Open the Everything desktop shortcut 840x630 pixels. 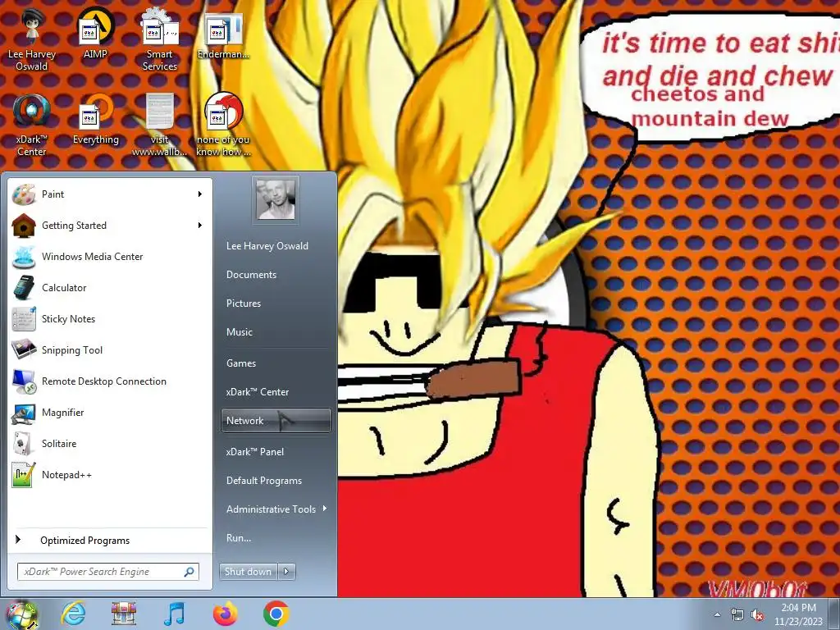click(96, 119)
